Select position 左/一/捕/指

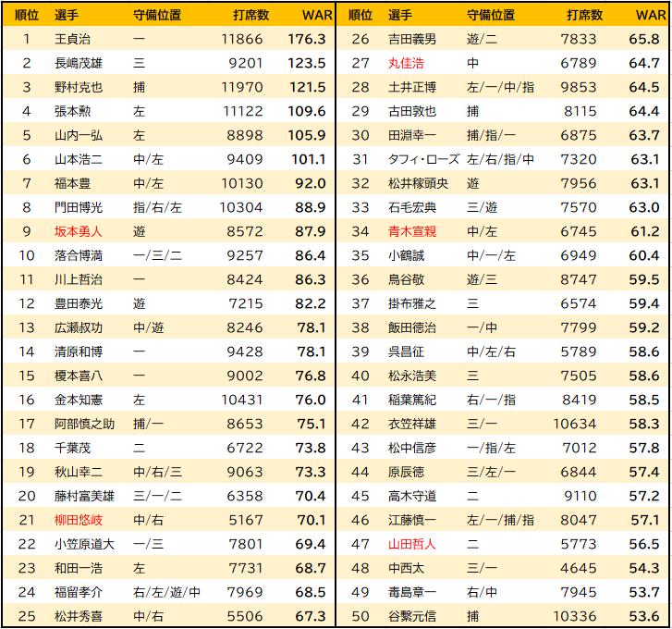coord(501,519)
